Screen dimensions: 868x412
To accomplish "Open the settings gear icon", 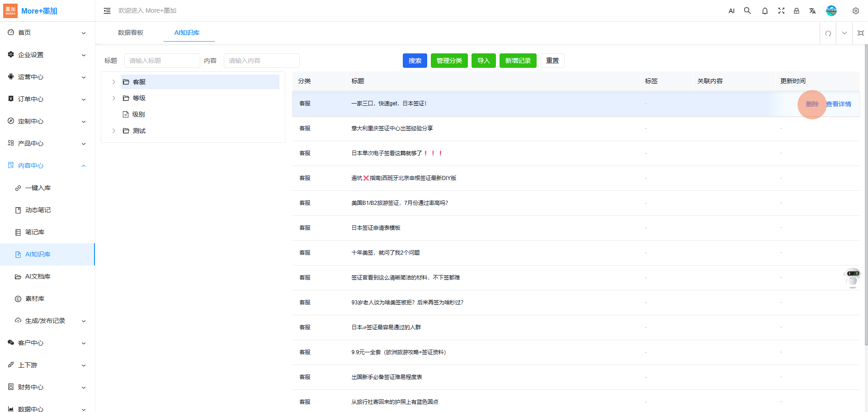I will (855, 11).
